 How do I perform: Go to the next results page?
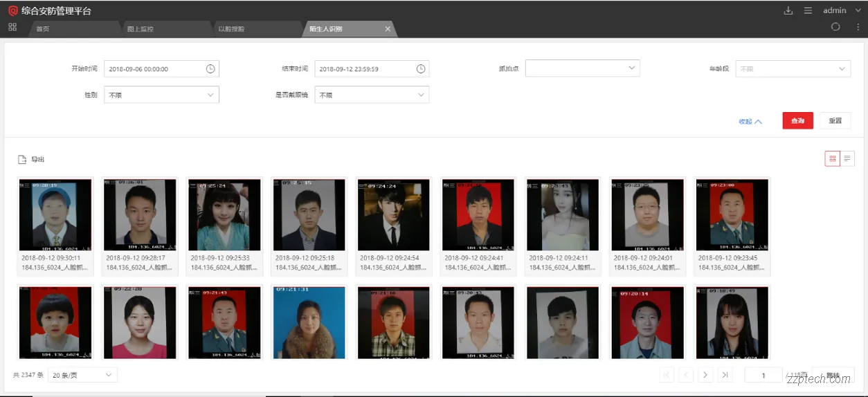click(x=705, y=375)
